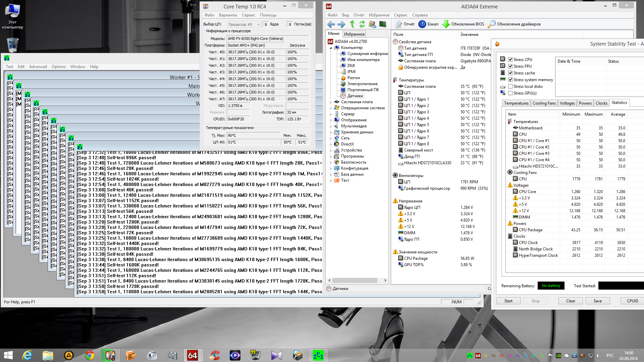The width and height of the screenshot is (644, 362).
Task: Expand the Операционная система tree node
Action: (x=331, y=108)
